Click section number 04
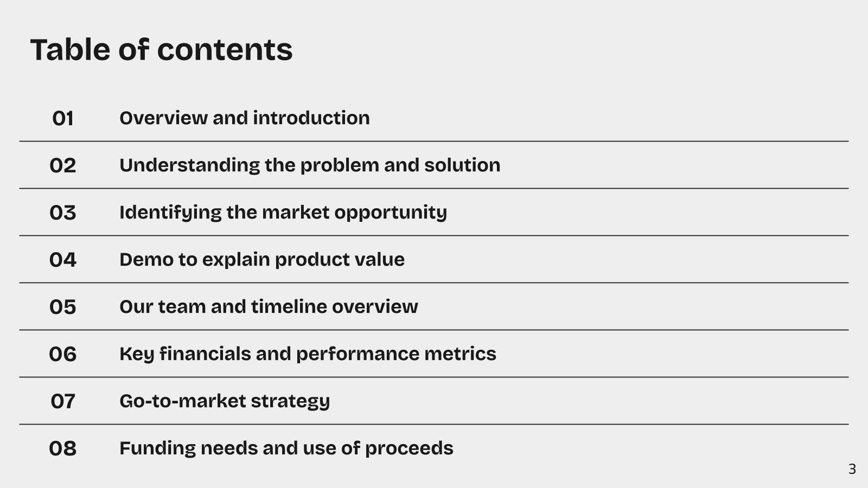This screenshot has height=488, width=868. (x=63, y=260)
